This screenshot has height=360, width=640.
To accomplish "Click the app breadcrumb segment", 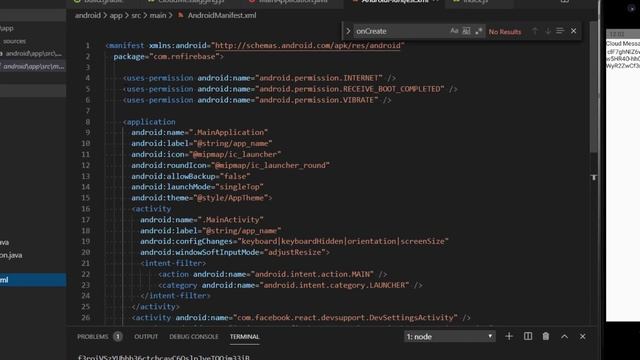I will point(116,16).
